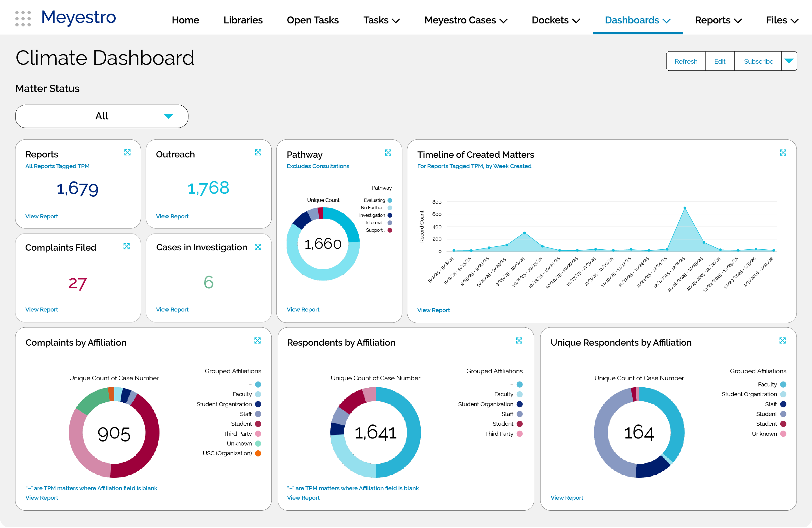The image size is (812, 528).
Task: Expand the Dockets menu
Action: (x=556, y=20)
